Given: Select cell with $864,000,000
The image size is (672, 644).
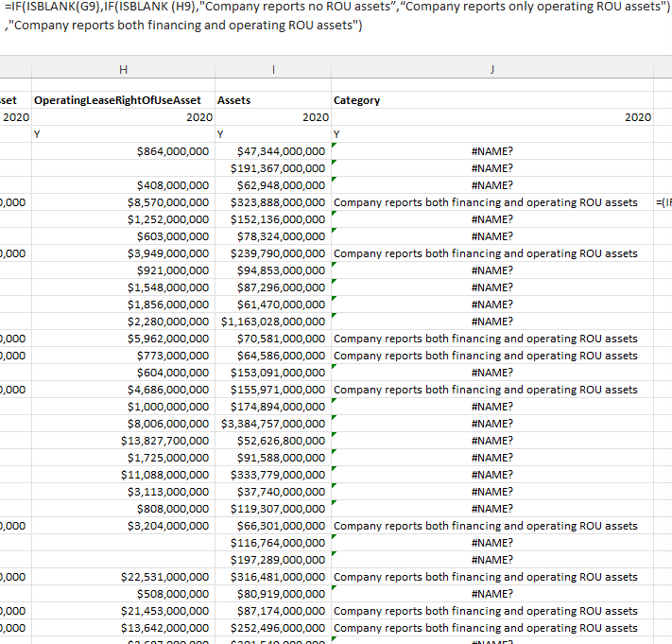Looking at the screenshot, I should click(124, 151).
